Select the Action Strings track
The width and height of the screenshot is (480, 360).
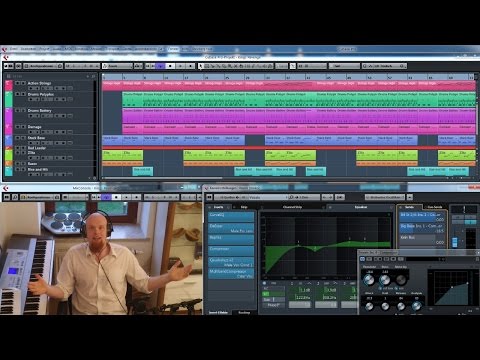(39, 83)
